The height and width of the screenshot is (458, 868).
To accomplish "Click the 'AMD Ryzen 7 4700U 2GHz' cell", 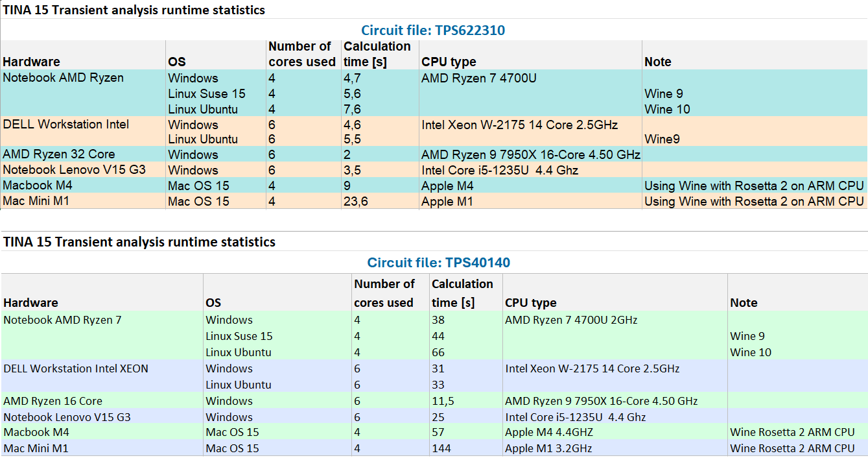I will (x=572, y=320).
